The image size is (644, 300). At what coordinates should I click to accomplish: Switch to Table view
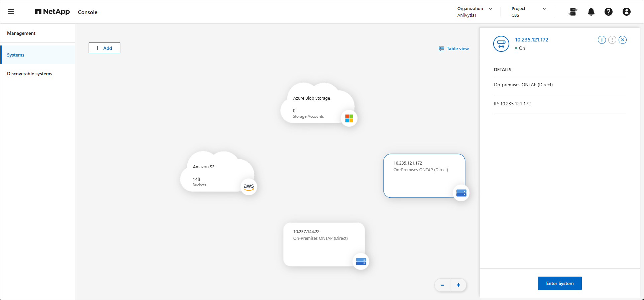pyautogui.click(x=454, y=48)
